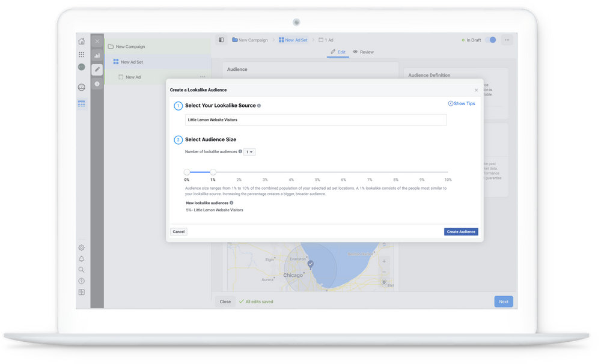The height and width of the screenshot is (364, 601).
Task: Click New Ad Set in the breadcrumb
Action: tap(293, 40)
